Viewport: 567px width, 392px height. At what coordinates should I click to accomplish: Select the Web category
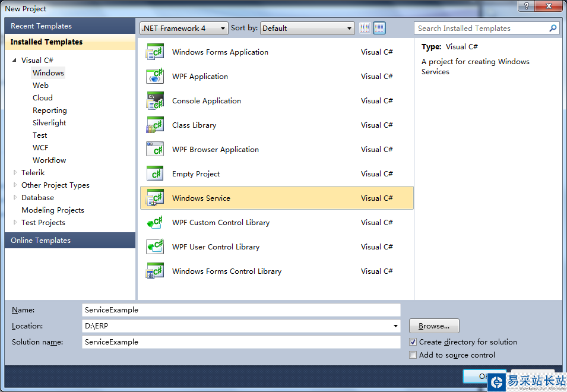coord(40,85)
